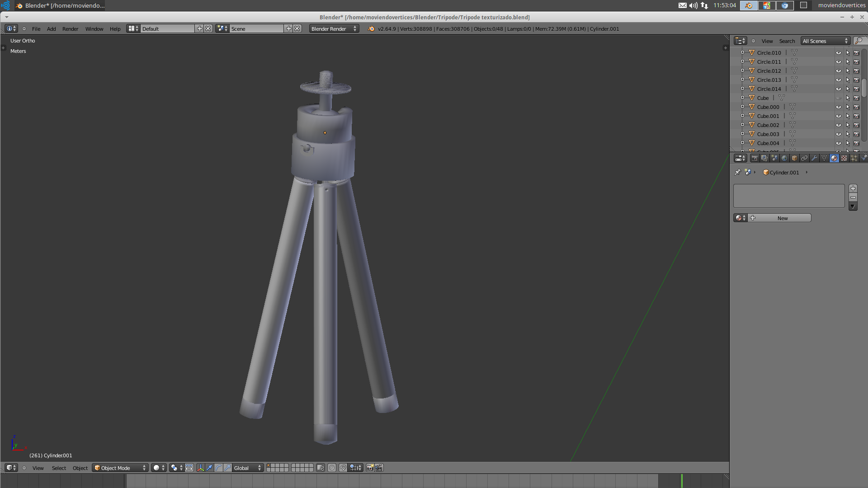868x488 pixels.
Task: Click the OpenGL render camera icon
Action: click(x=370, y=468)
